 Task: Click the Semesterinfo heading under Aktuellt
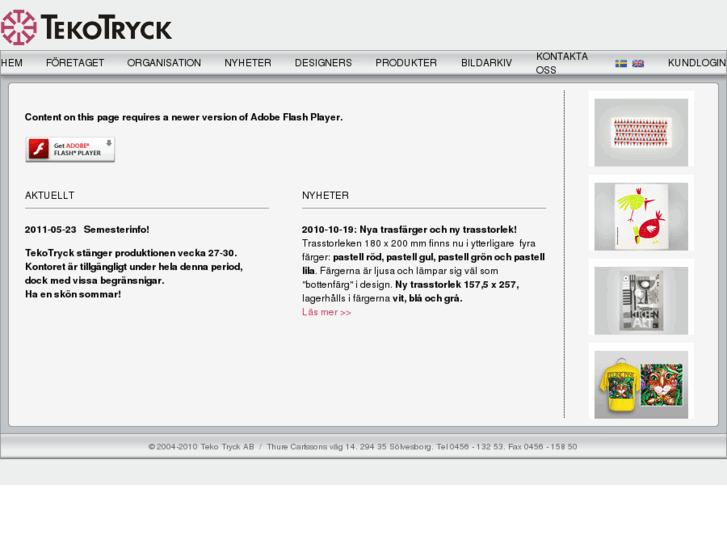(x=116, y=230)
